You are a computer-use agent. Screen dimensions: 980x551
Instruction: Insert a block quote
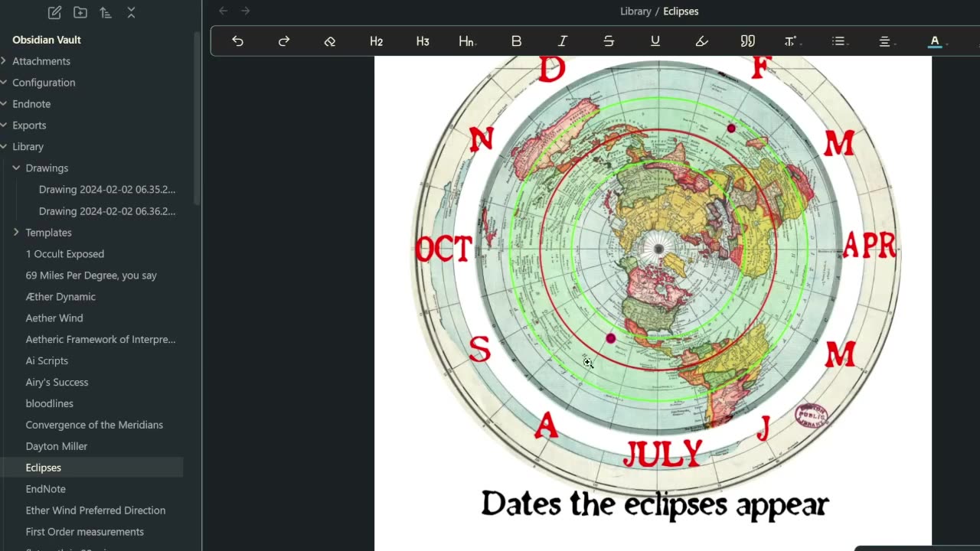(748, 41)
